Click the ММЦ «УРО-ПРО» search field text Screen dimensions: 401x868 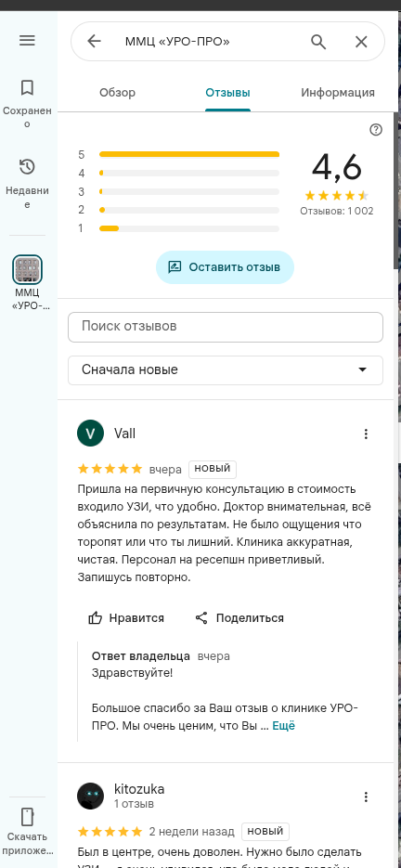click(177, 42)
